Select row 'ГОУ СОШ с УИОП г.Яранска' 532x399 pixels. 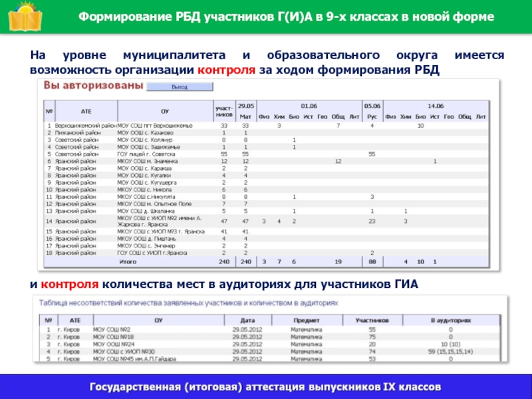[x=267, y=253]
